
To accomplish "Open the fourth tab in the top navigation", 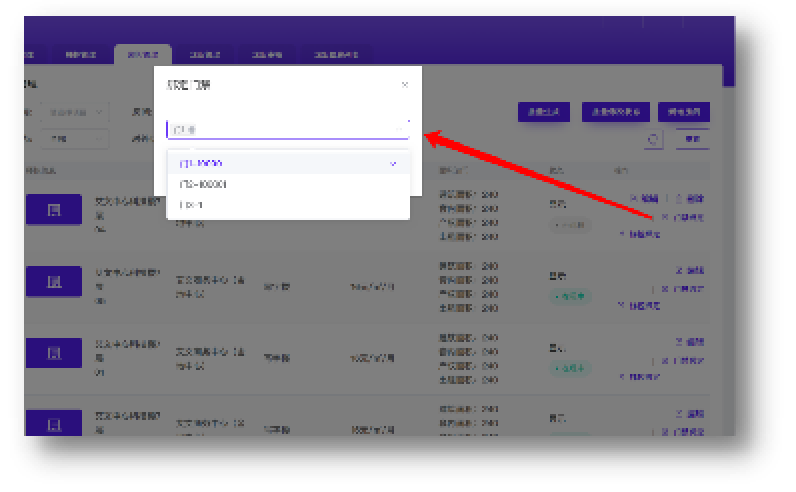I will (205, 55).
